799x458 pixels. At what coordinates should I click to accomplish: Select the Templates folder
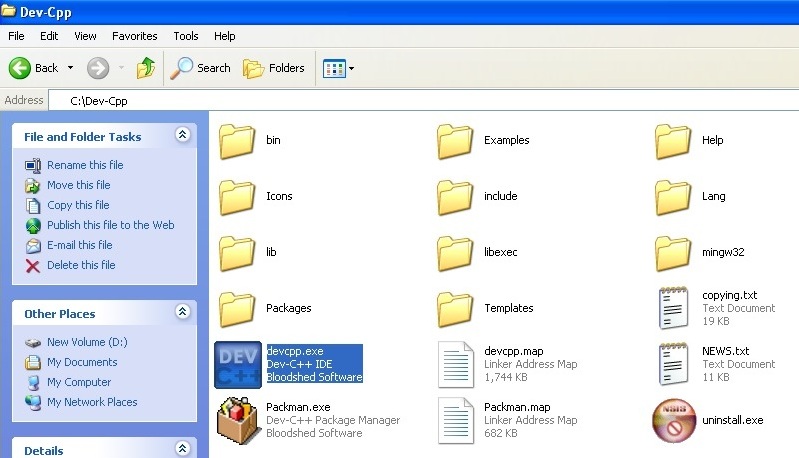point(455,309)
